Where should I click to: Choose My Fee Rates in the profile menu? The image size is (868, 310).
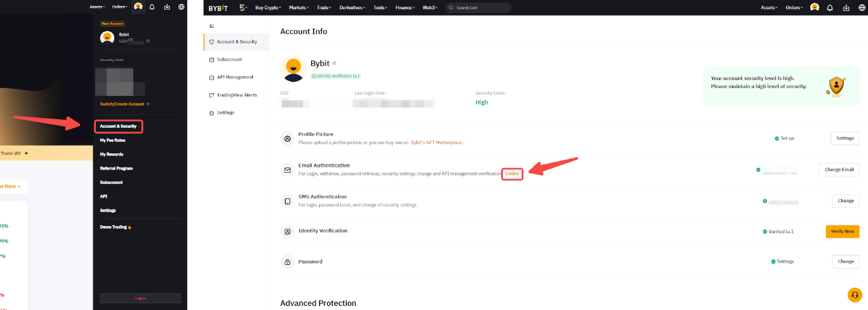pos(112,140)
